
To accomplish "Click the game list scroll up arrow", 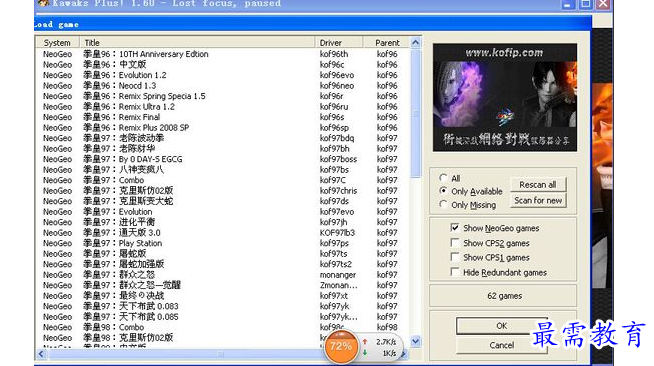I will point(415,43).
